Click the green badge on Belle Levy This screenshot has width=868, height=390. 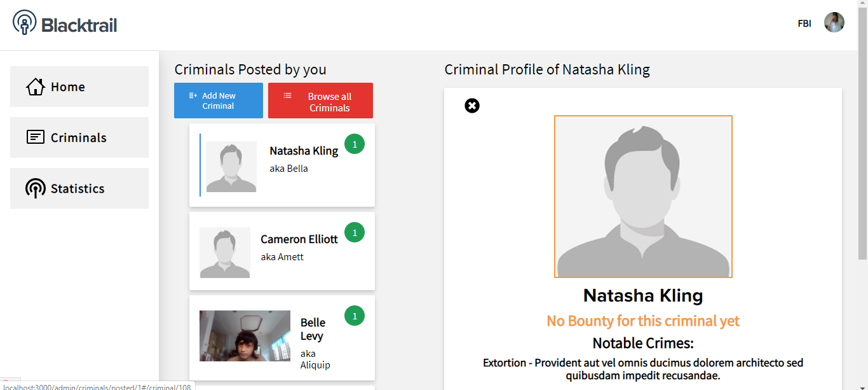[x=355, y=315]
